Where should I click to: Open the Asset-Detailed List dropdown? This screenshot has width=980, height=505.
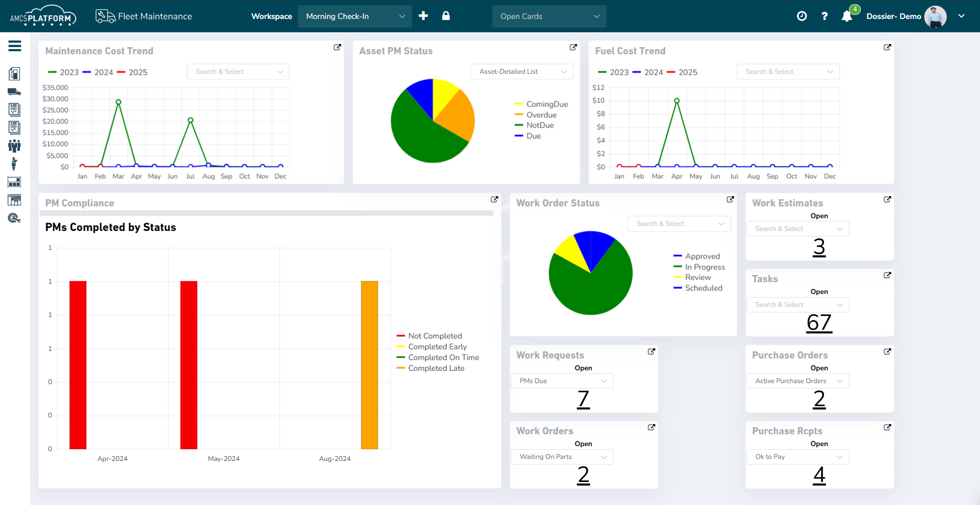(x=521, y=72)
